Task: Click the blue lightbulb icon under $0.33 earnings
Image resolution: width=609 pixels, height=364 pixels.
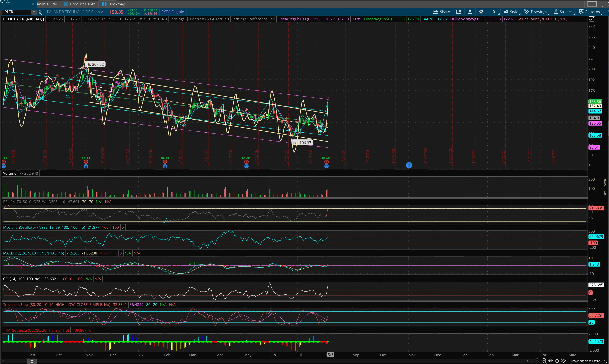Action: (246, 166)
